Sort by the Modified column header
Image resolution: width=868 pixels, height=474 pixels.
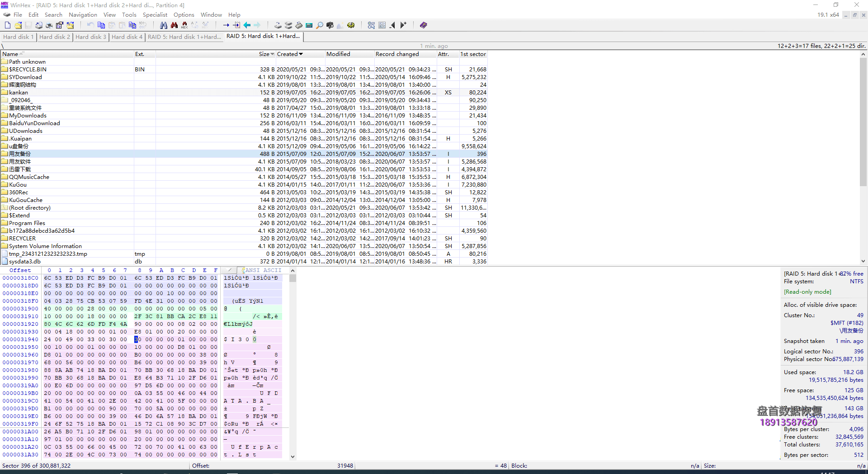click(349, 54)
